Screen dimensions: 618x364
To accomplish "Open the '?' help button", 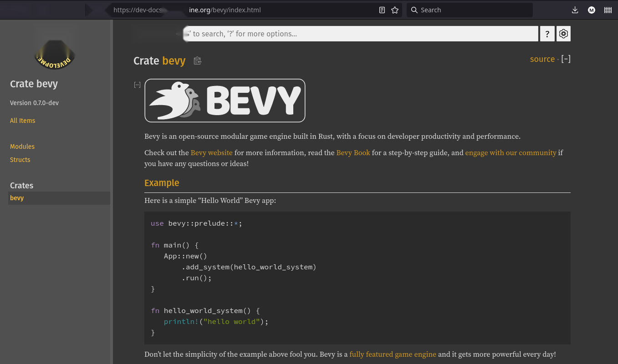I will tap(547, 34).
